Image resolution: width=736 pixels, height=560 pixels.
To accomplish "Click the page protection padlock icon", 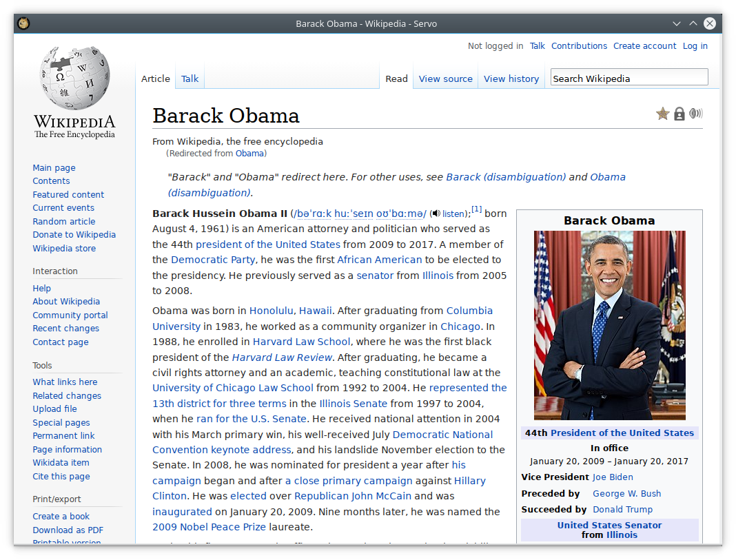I will (x=679, y=114).
